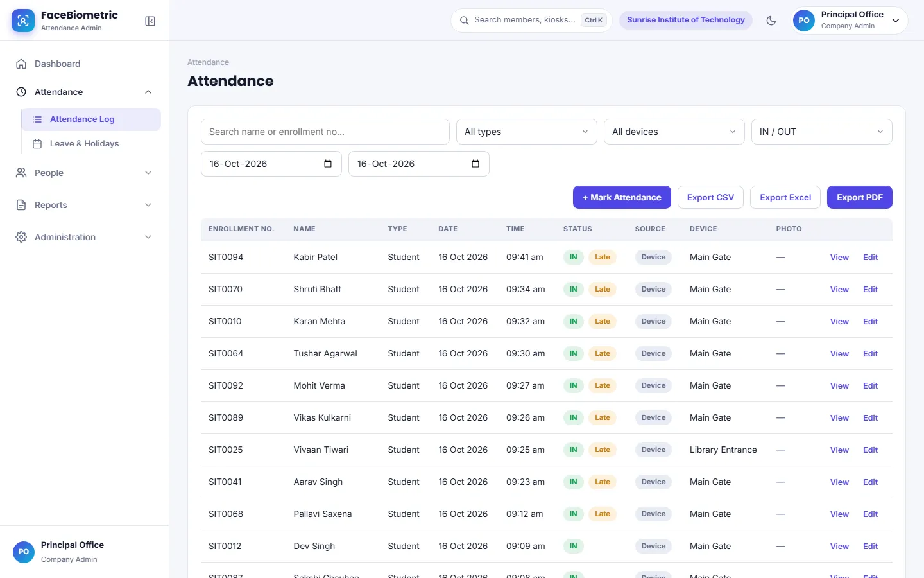The image size is (924, 578).
Task: Click the Leave & Holidays calendar icon
Action: (37, 144)
